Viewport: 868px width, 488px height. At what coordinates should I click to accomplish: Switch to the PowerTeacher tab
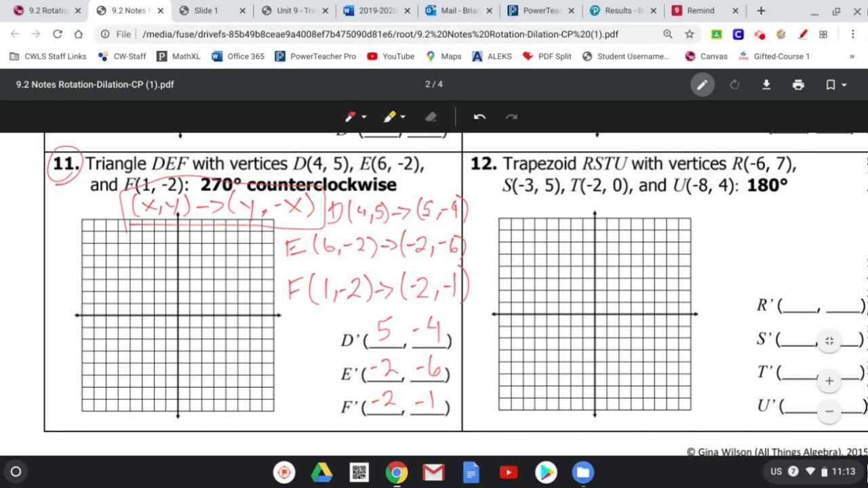click(542, 11)
